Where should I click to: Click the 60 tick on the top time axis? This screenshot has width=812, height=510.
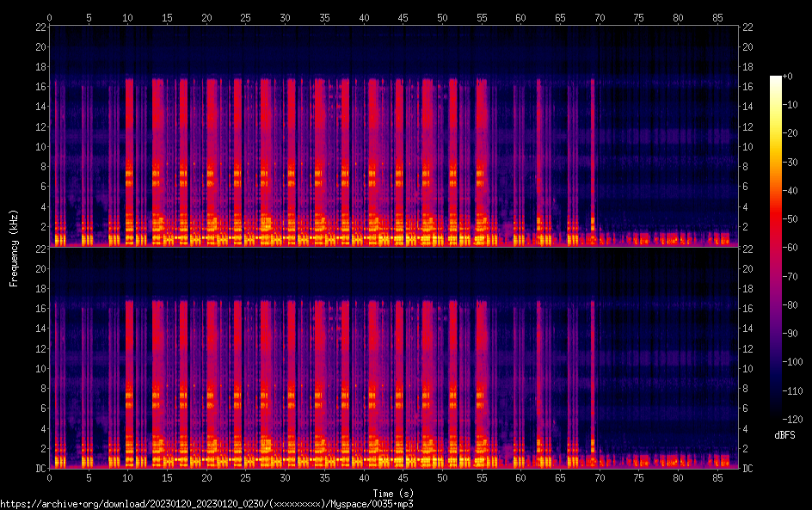[x=520, y=17]
